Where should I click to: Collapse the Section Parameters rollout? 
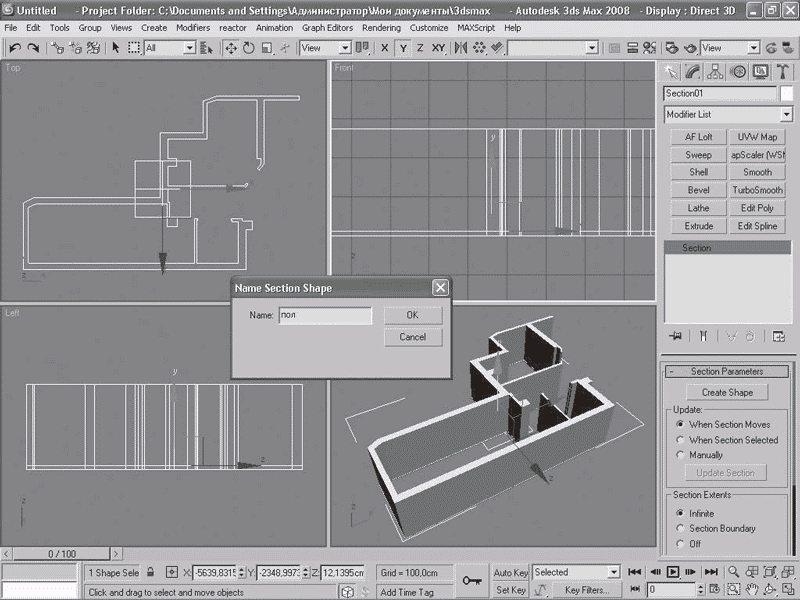pos(726,372)
